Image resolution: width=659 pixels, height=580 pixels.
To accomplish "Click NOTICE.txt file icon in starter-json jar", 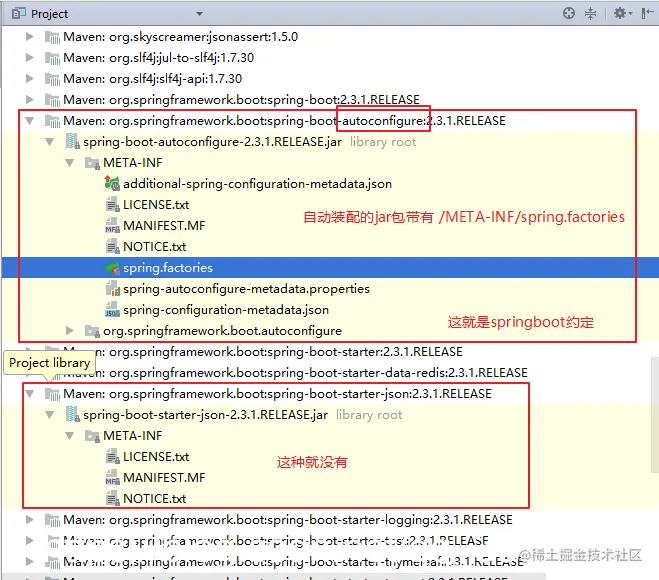I will coord(112,498).
